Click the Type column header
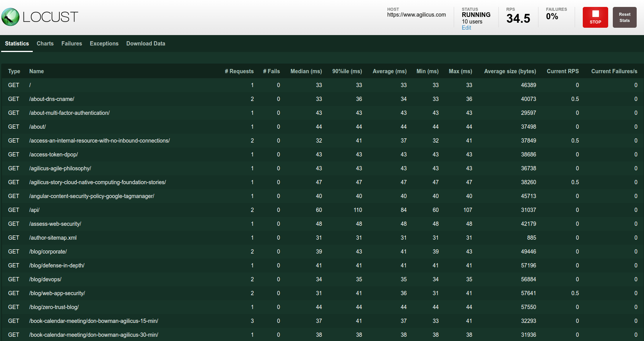 (14, 71)
